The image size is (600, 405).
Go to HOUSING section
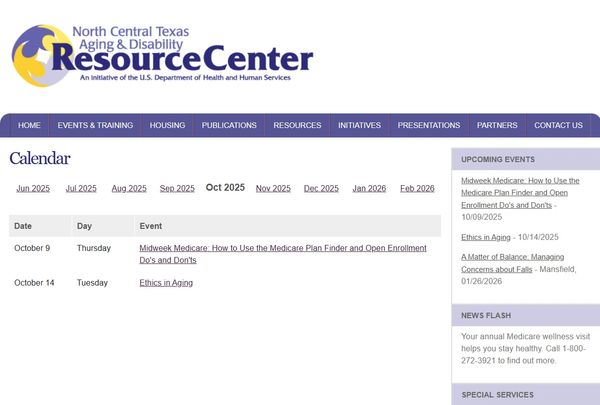(x=167, y=125)
